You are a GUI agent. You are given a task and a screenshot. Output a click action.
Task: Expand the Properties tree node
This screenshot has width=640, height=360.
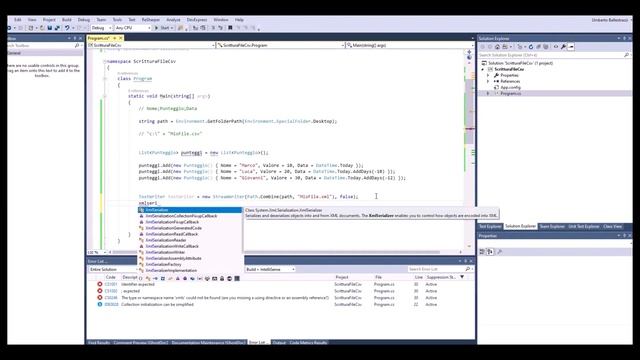click(488, 76)
